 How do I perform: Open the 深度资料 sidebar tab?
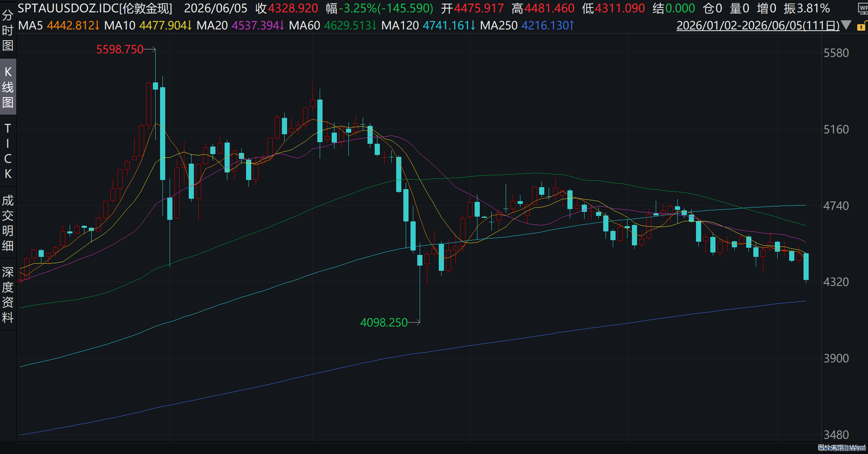[x=8, y=295]
